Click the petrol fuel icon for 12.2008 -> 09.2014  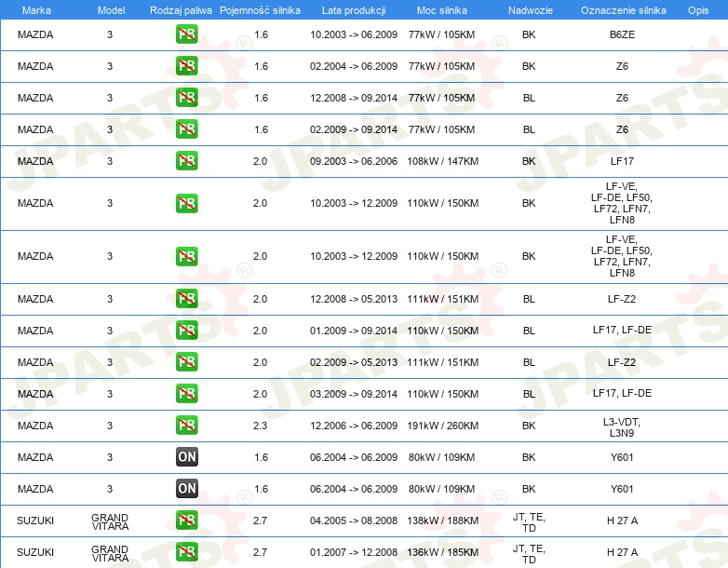[x=186, y=98]
